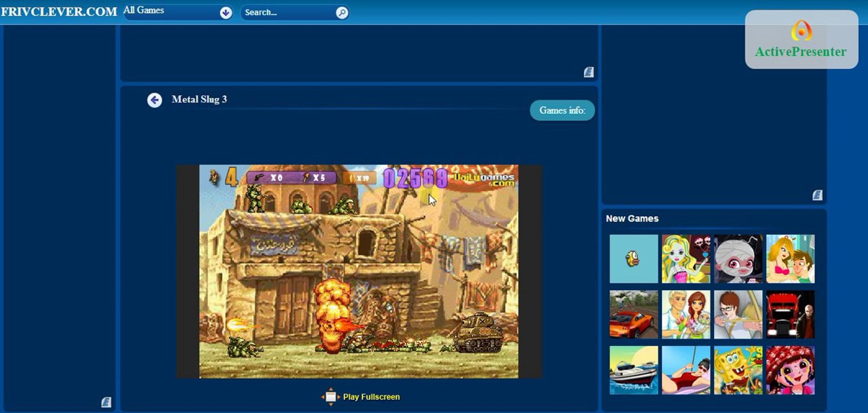This screenshot has width=868, height=413.
Task: Click the New Games heading
Action: [x=632, y=219]
